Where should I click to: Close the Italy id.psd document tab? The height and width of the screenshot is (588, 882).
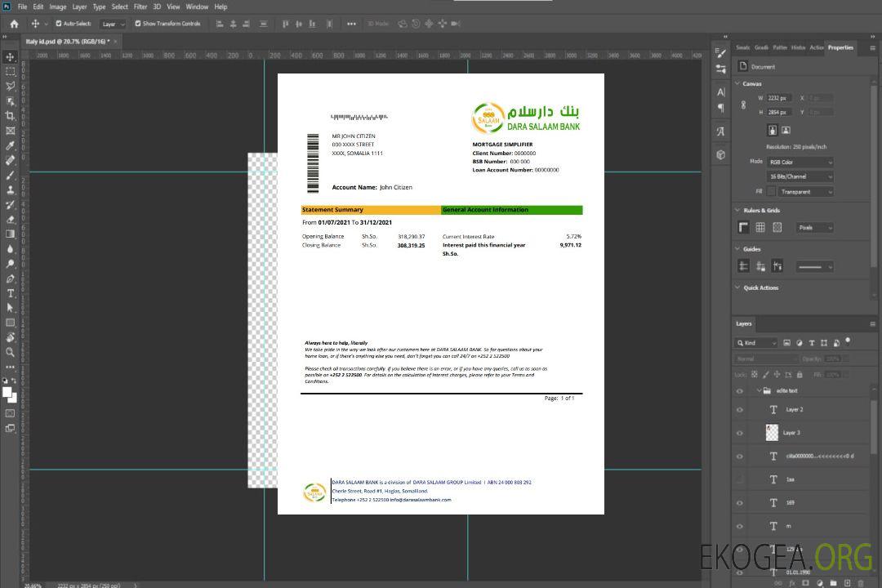click(x=116, y=42)
